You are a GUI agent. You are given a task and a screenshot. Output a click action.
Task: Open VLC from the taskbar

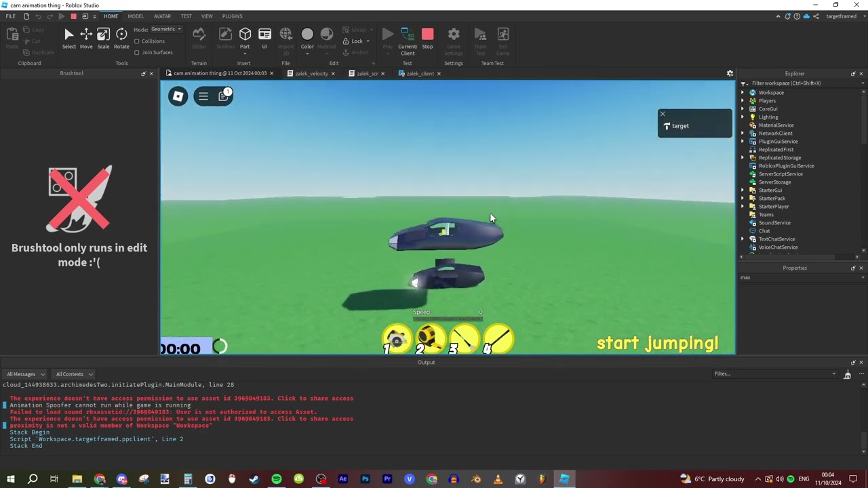(498, 479)
